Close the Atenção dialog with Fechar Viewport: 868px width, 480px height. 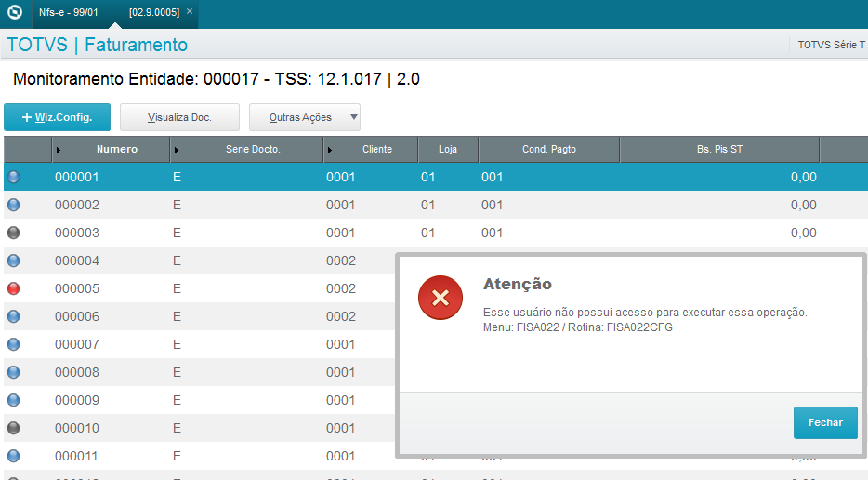825,422
